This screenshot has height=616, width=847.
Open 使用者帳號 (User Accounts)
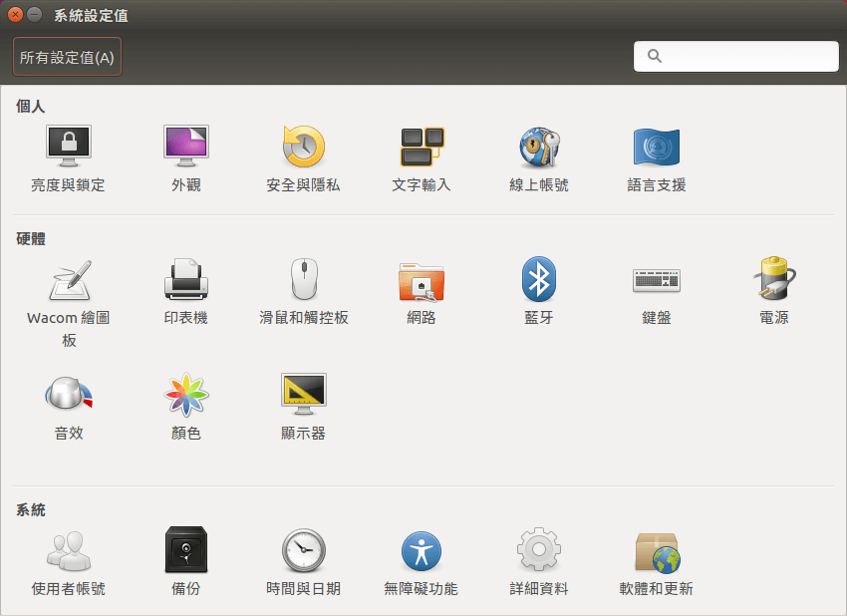(67, 558)
